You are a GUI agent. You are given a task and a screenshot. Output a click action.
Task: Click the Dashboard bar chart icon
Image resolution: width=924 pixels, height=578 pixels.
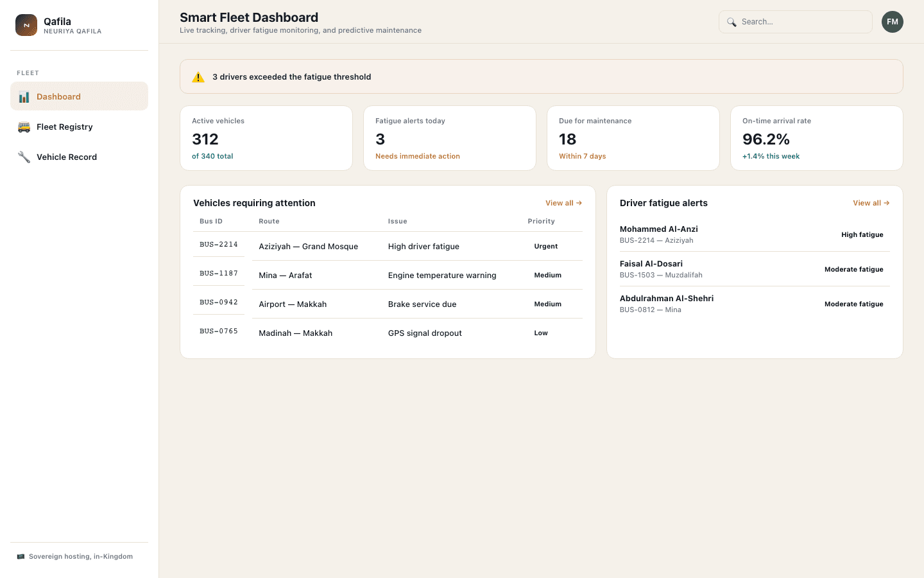24,97
